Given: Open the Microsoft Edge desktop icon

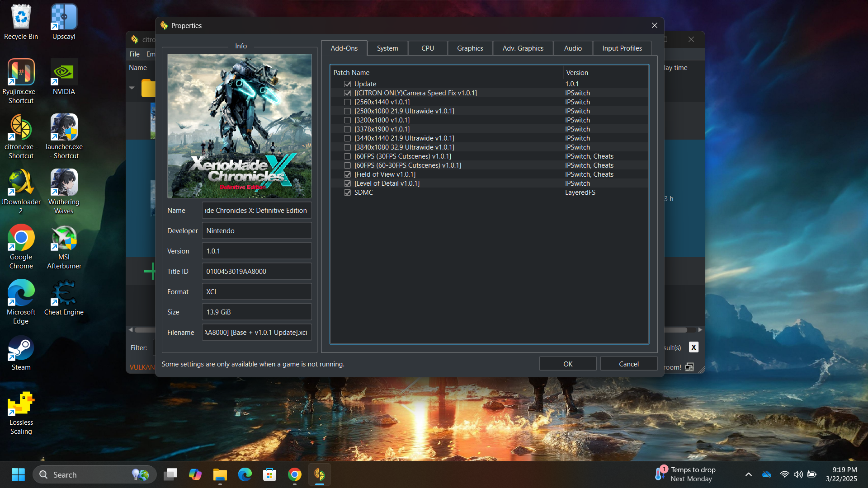Looking at the screenshot, I should pos(21,302).
